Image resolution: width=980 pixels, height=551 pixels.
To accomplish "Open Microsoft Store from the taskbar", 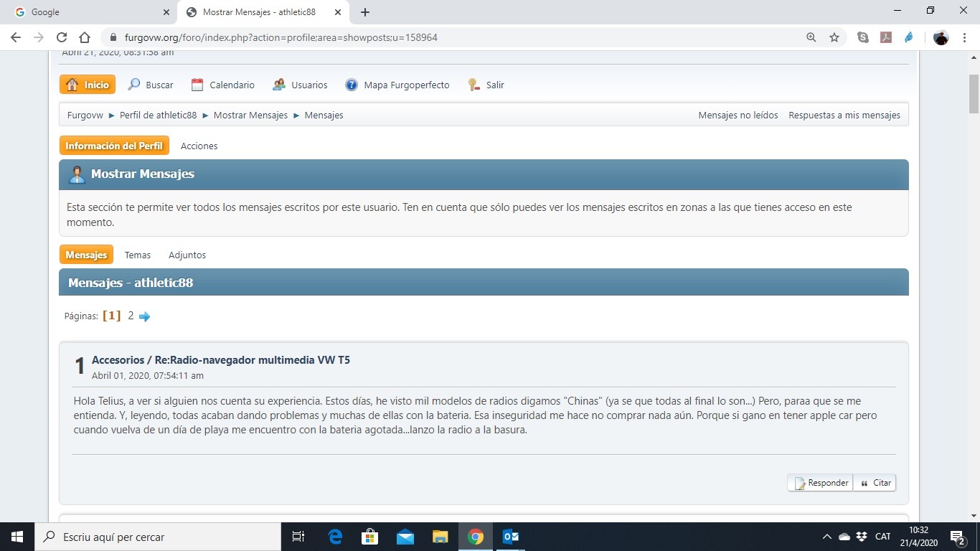I will coord(370,537).
